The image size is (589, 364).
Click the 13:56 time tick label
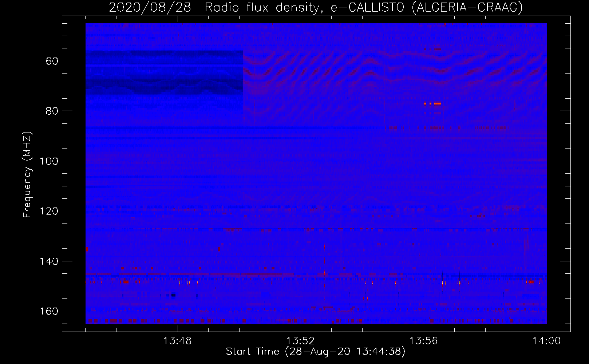click(424, 341)
